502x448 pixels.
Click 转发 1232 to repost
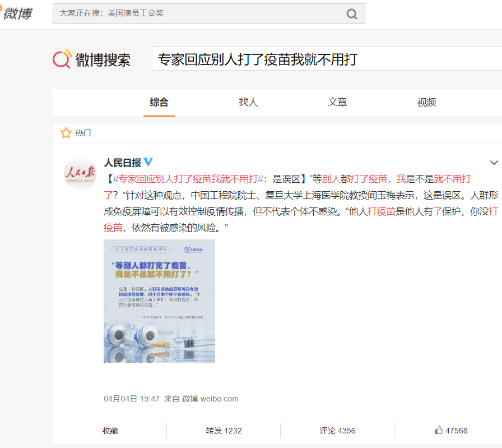(x=224, y=431)
